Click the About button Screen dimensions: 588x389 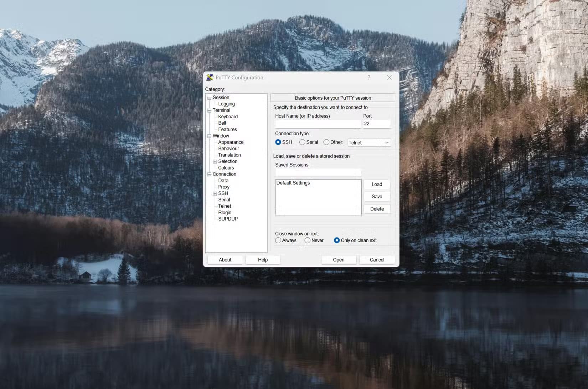225,260
